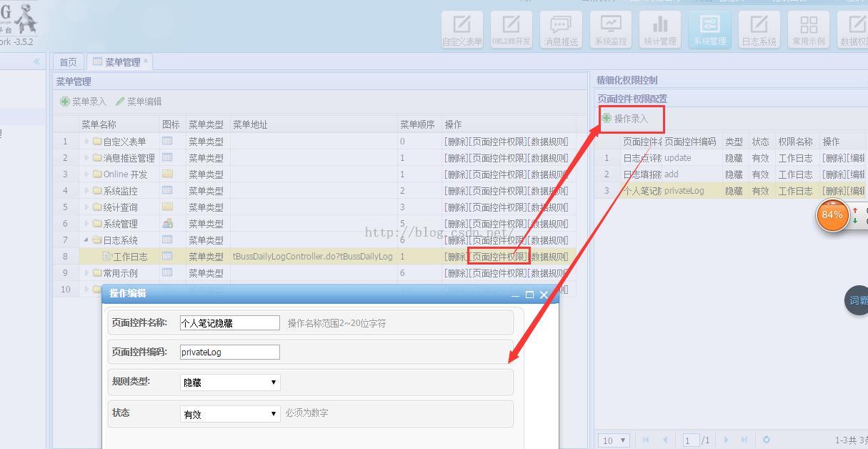Viewport: 868px width, 449px height.
Task: Collapse the 日志系统 tree node
Action: tap(87, 240)
